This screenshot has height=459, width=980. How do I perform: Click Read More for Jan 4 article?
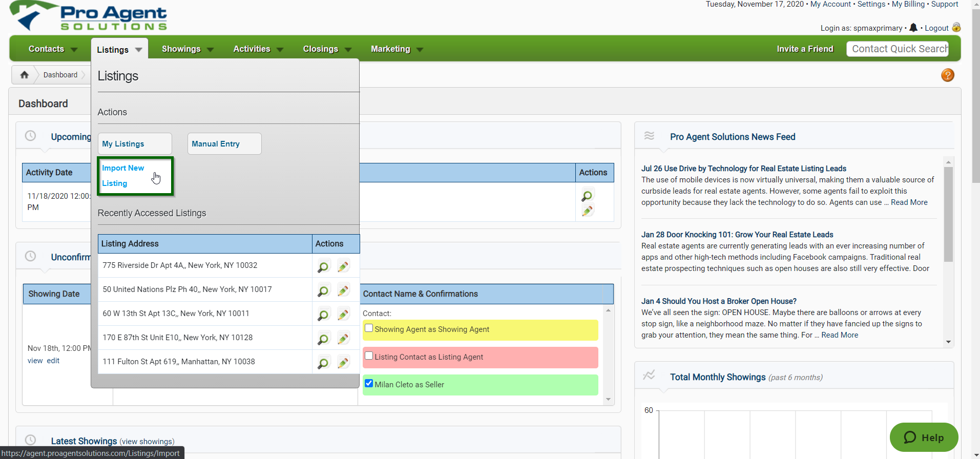(840, 335)
